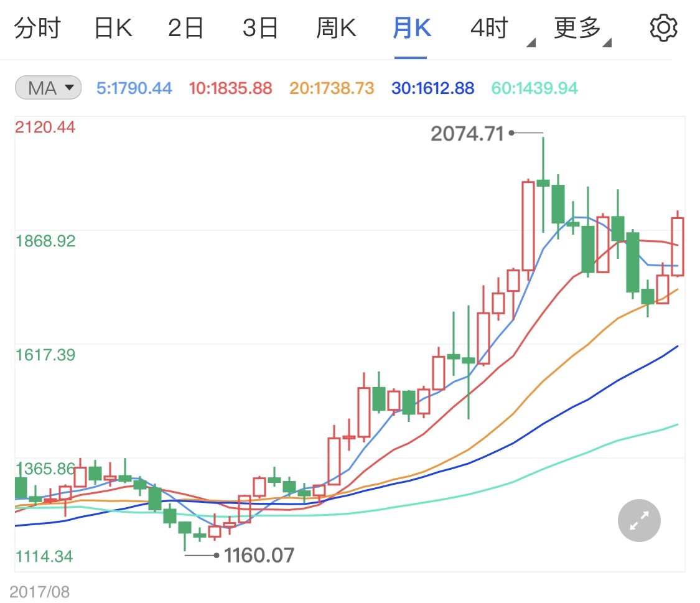
Task: Toggle the MA10 line via its 1835.88 label
Action: [x=230, y=88]
